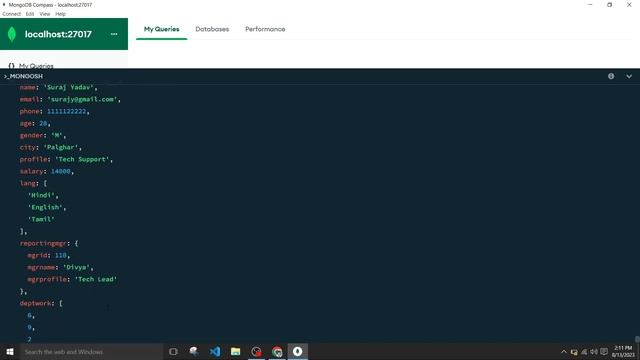Open the Edit menu
Viewport: 640px width, 360px height.
30,14
